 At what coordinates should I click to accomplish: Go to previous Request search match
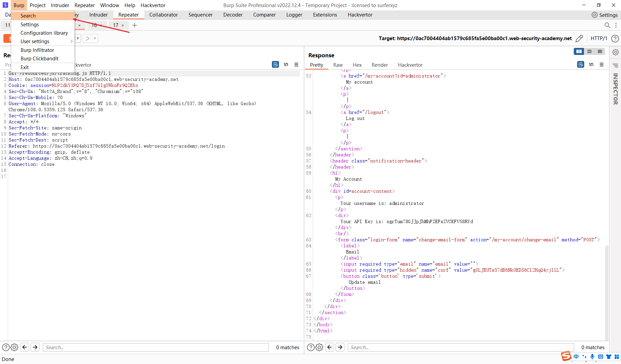pos(25,347)
